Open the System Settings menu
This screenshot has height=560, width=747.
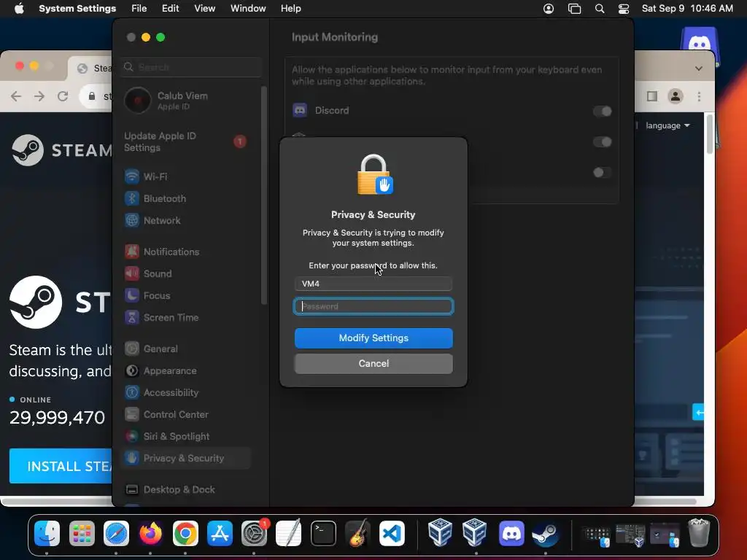[77, 9]
